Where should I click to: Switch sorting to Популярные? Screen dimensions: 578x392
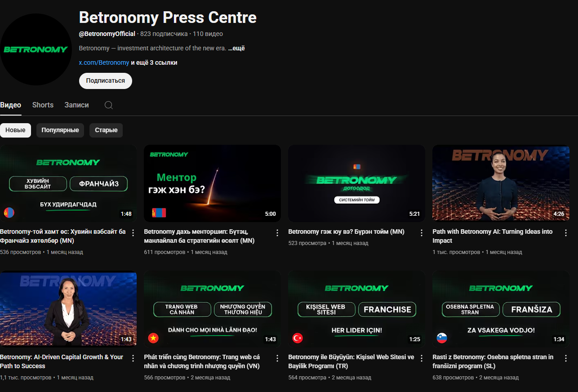60,130
